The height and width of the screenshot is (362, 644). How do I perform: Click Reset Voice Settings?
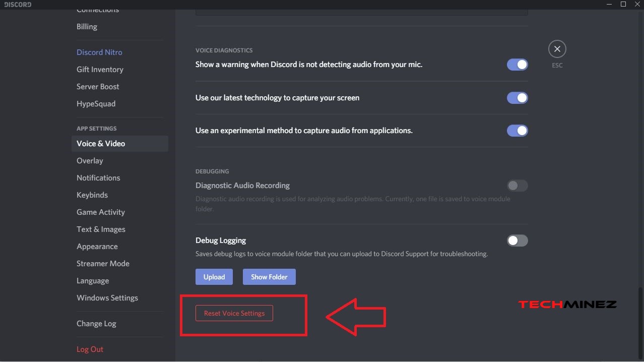coord(234,313)
